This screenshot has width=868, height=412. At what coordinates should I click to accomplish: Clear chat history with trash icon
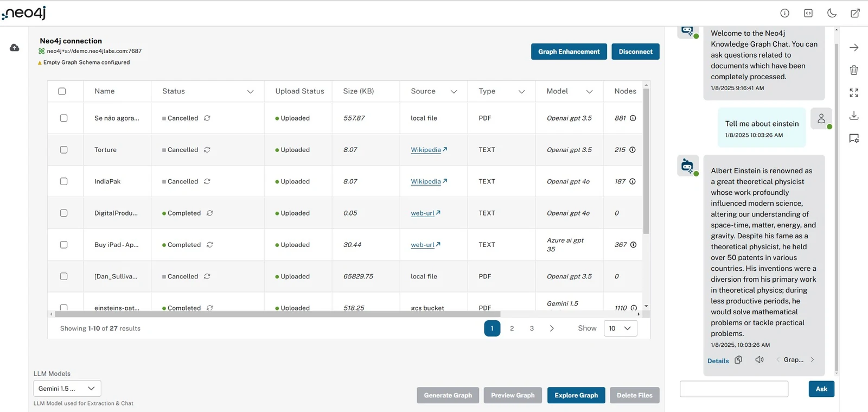(x=854, y=70)
